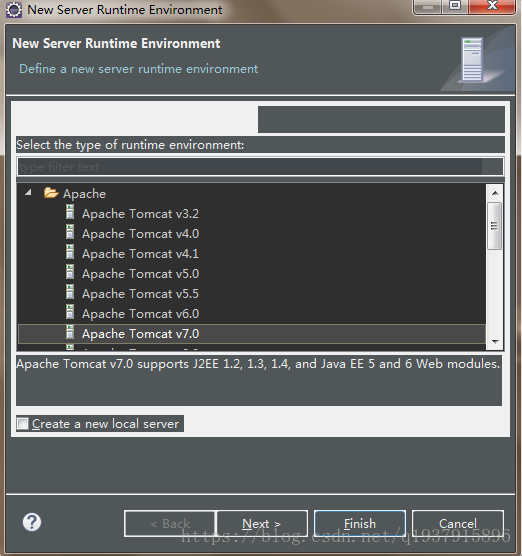The height and width of the screenshot is (556, 522).
Task: Select Apache Tomcat v5.5 runtime
Action: [140, 294]
